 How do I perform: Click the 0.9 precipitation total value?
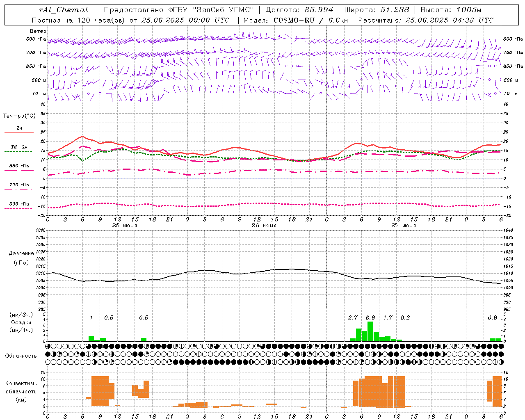click(x=493, y=317)
